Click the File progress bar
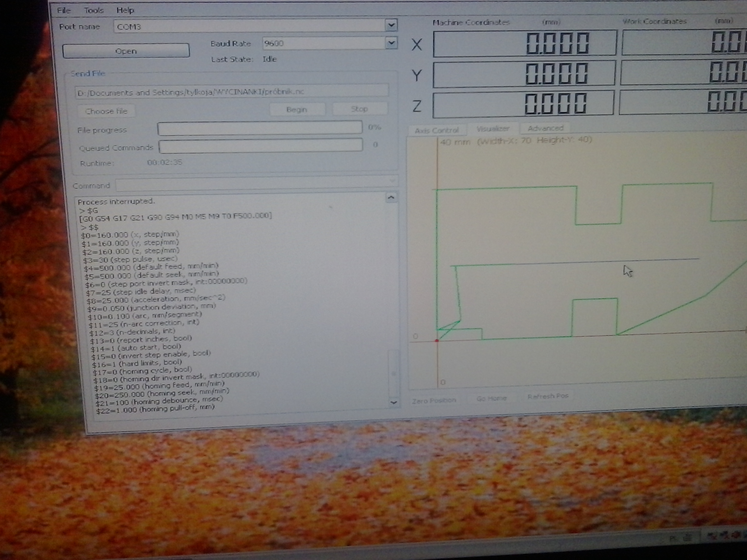747x560 pixels. tap(260, 128)
